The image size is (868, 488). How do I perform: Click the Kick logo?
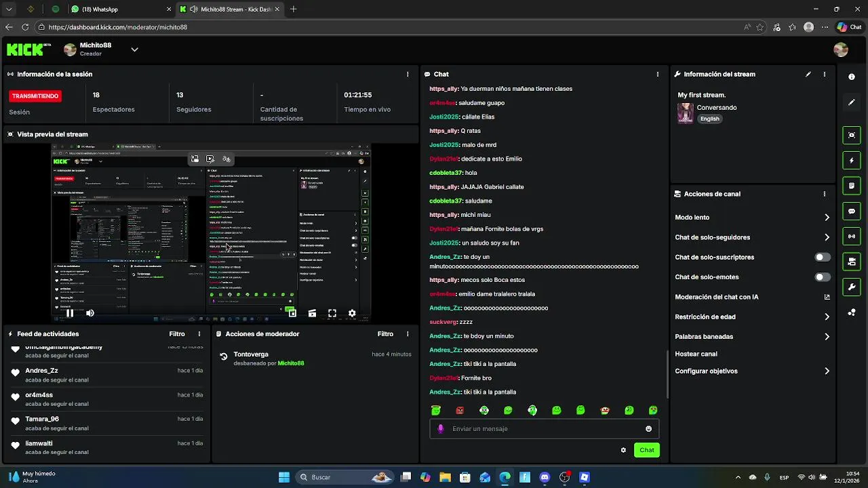(x=28, y=49)
